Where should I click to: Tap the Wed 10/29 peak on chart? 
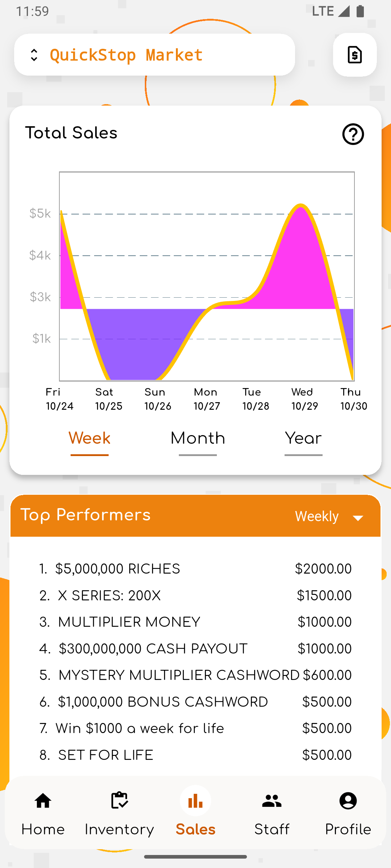point(301,206)
